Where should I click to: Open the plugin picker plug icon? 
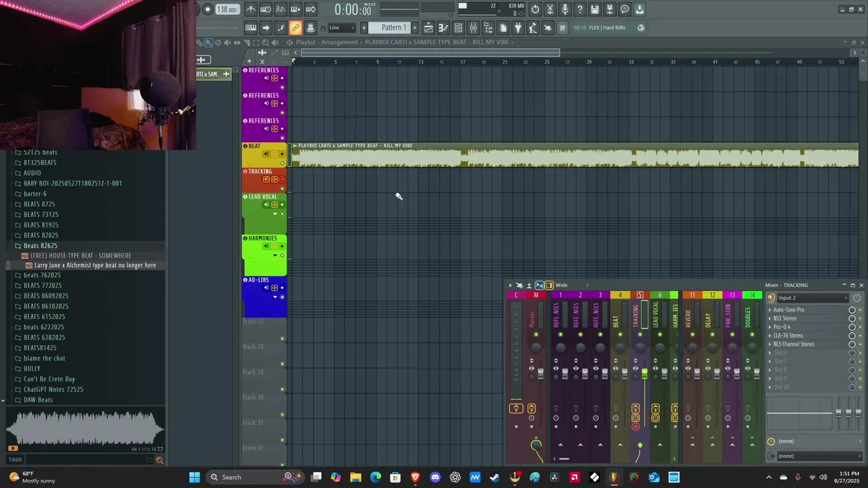pyautogui.click(x=518, y=28)
